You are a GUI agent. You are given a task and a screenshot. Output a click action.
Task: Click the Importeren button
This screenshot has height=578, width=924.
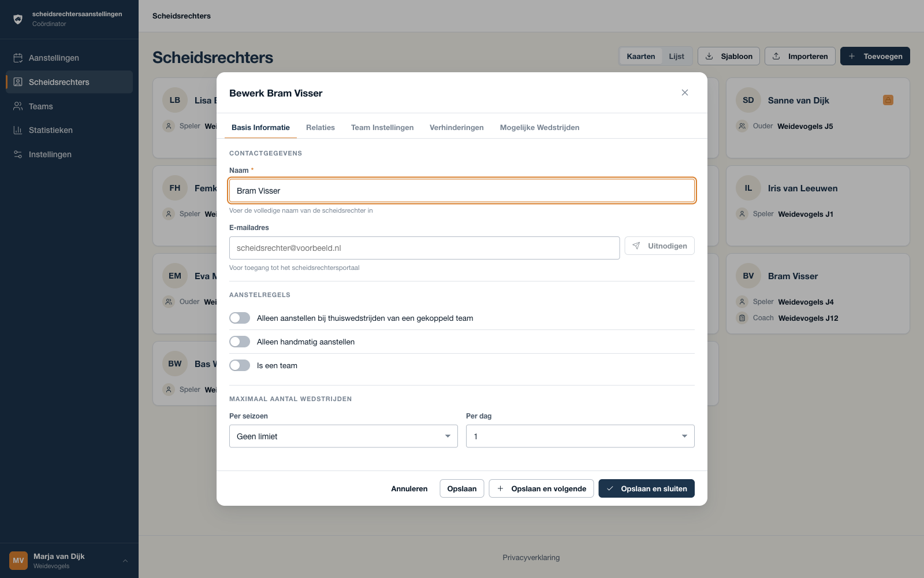coord(800,56)
